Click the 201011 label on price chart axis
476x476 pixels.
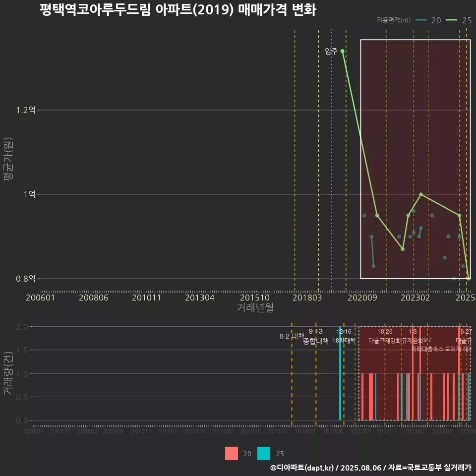tap(147, 297)
